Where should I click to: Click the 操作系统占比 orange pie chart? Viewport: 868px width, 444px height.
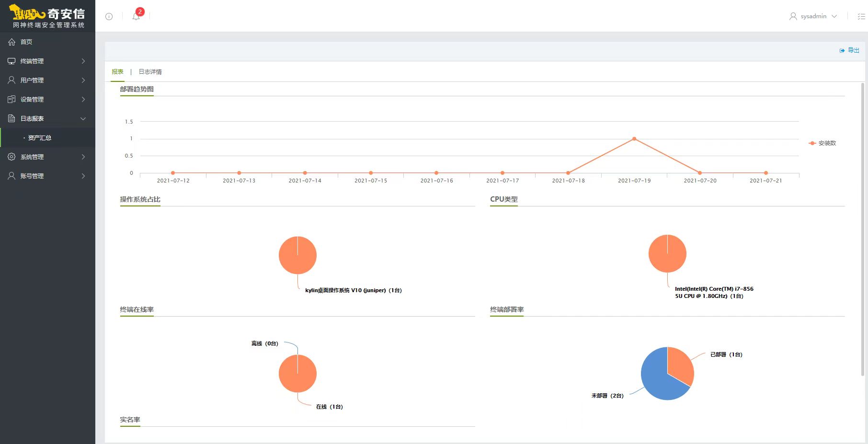click(x=297, y=255)
